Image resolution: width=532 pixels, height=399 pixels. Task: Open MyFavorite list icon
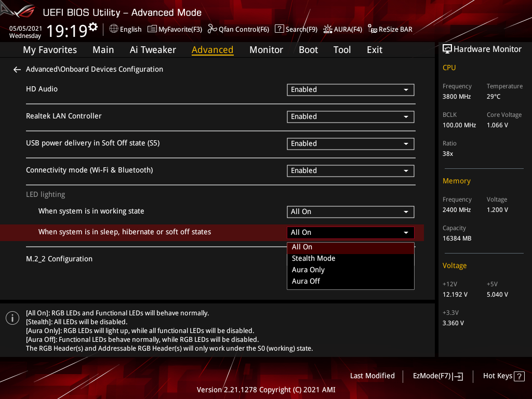tap(152, 29)
